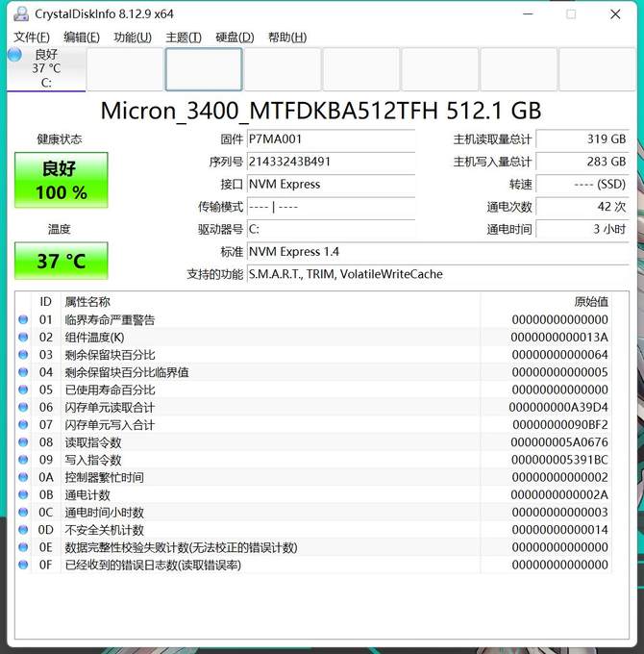644x654 pixels.
Task: Click the standard field NVM Express 1.4
Action: pyautogui.click(x=437, y=252)
